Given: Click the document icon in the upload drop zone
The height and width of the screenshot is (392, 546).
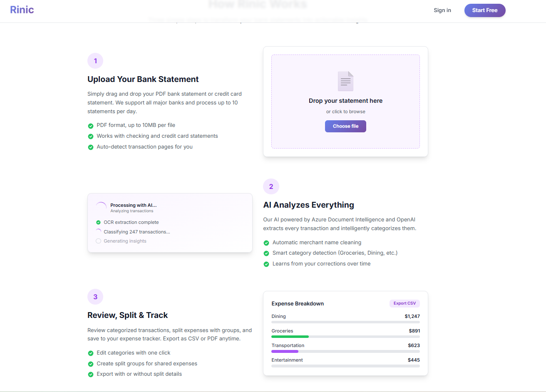Looking at the screenshot, I should 345,81.
